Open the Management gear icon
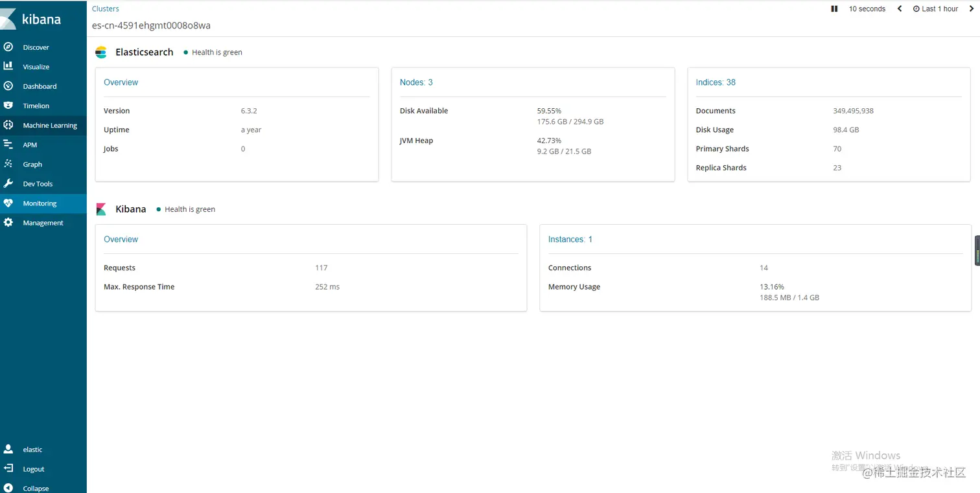980x493 pixels. click(8, 222)
